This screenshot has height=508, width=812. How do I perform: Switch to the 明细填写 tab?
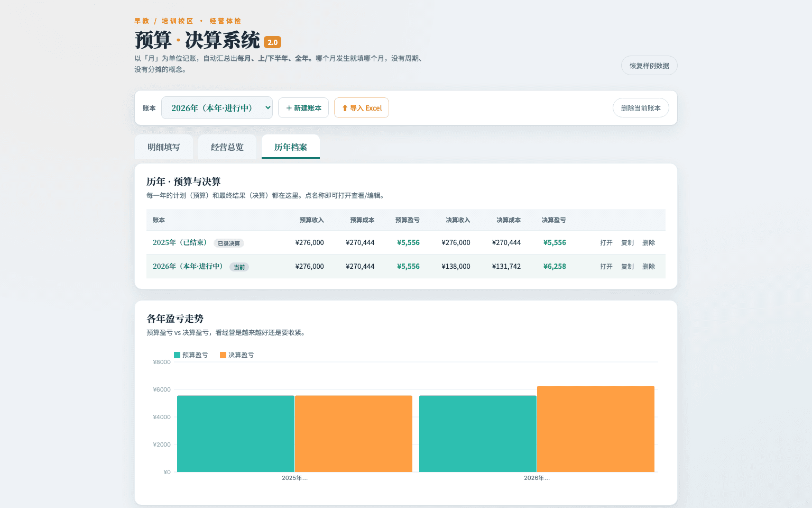[164, 147]
